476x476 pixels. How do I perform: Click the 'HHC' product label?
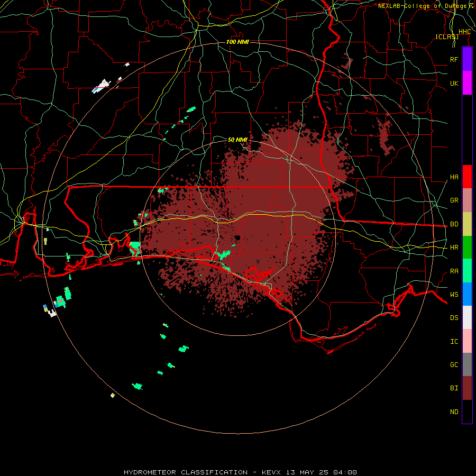pos(464,32)
